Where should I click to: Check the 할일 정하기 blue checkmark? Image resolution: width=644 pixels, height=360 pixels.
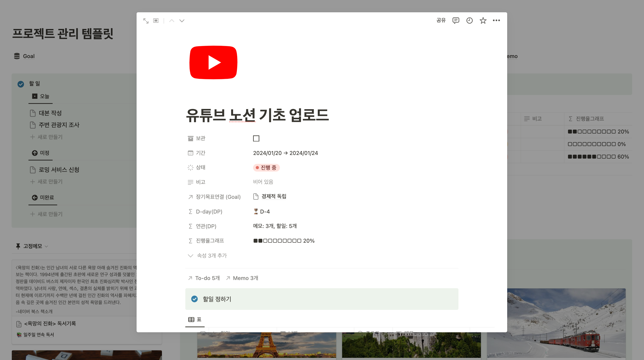[194, 299]
